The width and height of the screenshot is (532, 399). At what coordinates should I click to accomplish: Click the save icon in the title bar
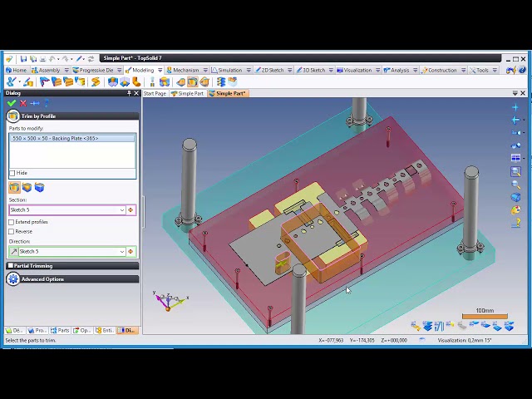pos(23,59)
